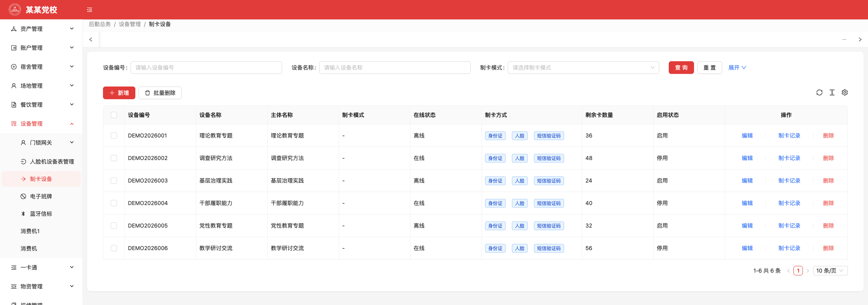Click the 场地管理 sidebar icon
Image resolution: width=868 pixels, height=305 pixels.
[14, 86]
